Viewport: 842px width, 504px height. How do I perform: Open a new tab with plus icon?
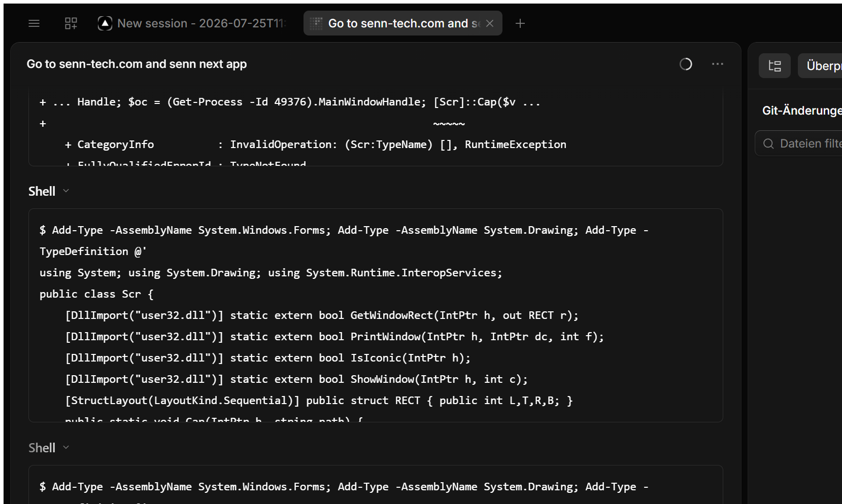(x=520, y=23)
